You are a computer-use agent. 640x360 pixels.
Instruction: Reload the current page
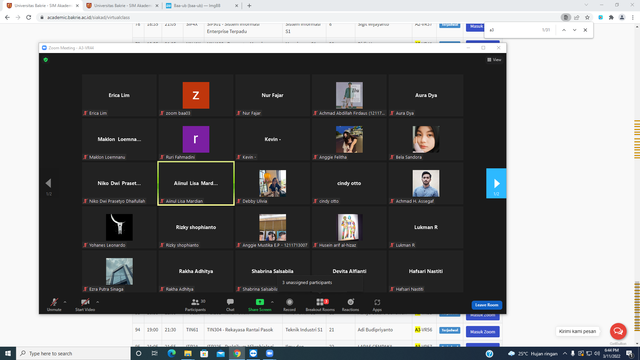click(29, 18)
